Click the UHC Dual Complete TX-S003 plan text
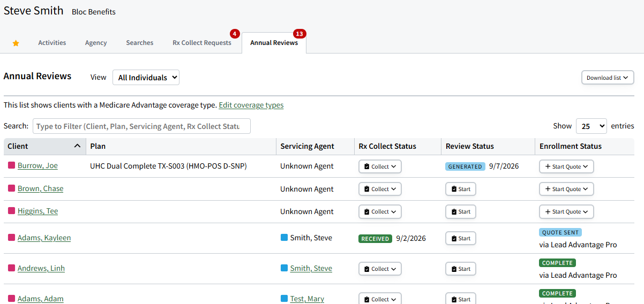This screenshot has height=304, width=644. point(168,166)
